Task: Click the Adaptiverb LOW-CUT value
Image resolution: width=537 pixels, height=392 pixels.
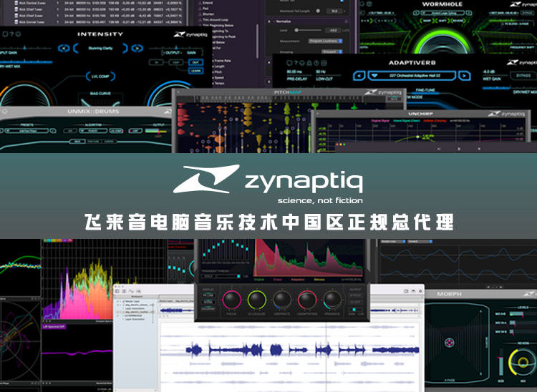Action: [x=321, y=72]
